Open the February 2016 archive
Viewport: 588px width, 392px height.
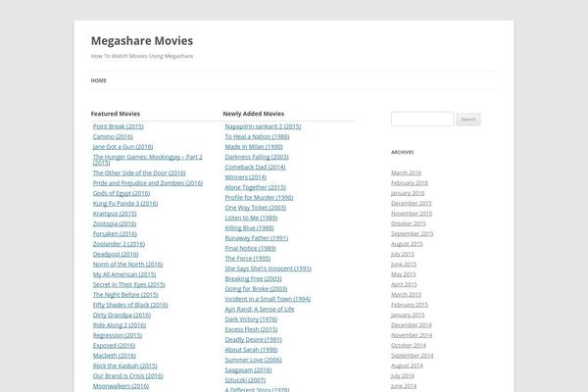[x=410, y=182]
